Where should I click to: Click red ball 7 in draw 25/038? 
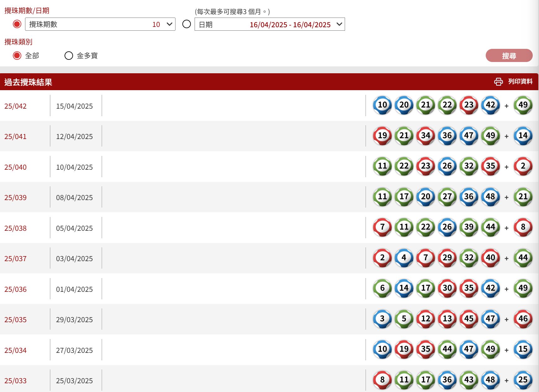382,227
